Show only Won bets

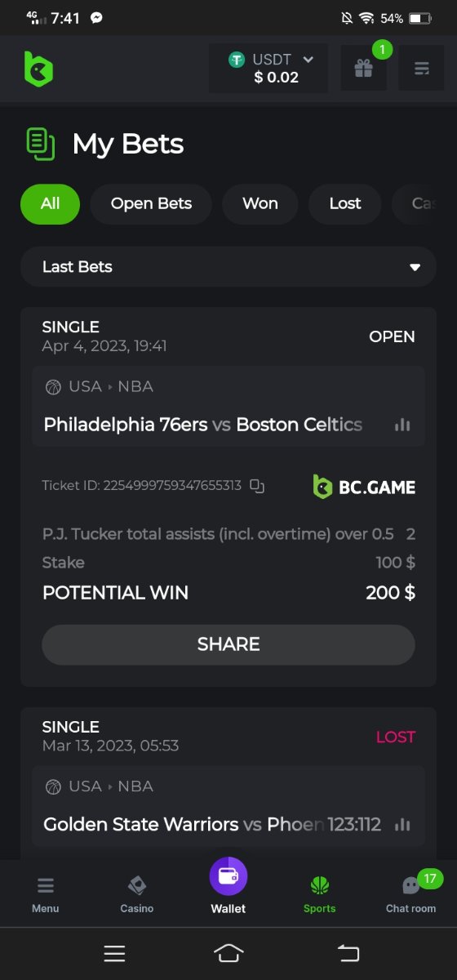pos(260,204)
